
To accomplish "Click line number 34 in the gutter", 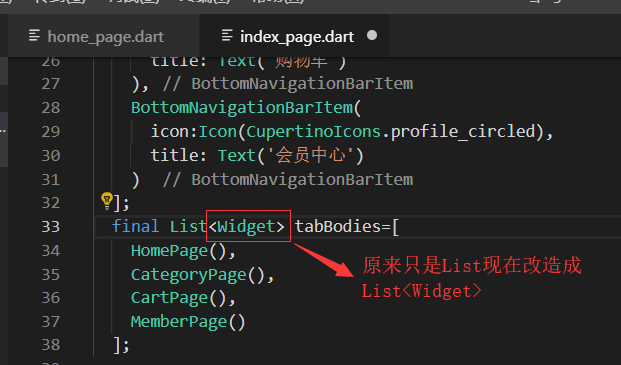I will pos(51,251).
